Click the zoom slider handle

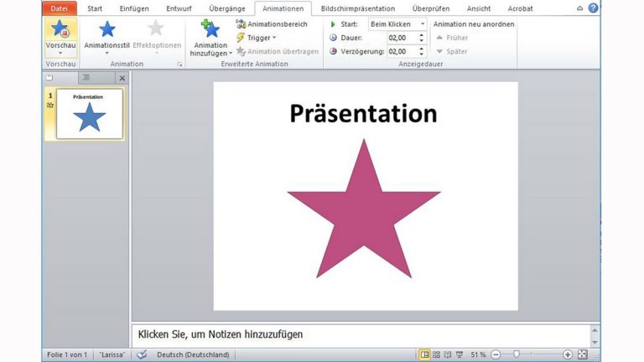pos(517,354)
